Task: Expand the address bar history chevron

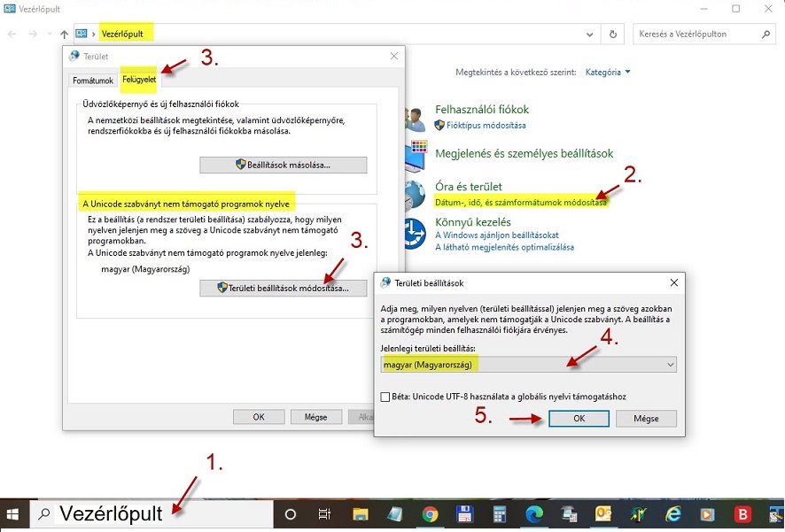Action: point(590,34)
